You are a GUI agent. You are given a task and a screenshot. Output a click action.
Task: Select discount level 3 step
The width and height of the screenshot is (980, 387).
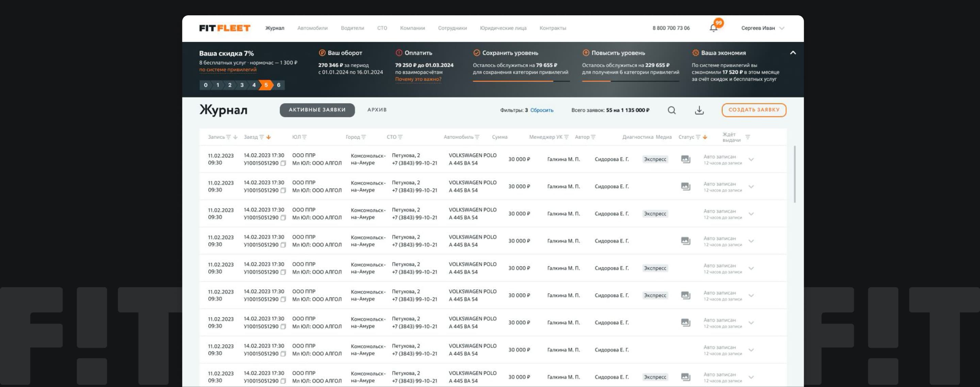pos(242,85)
